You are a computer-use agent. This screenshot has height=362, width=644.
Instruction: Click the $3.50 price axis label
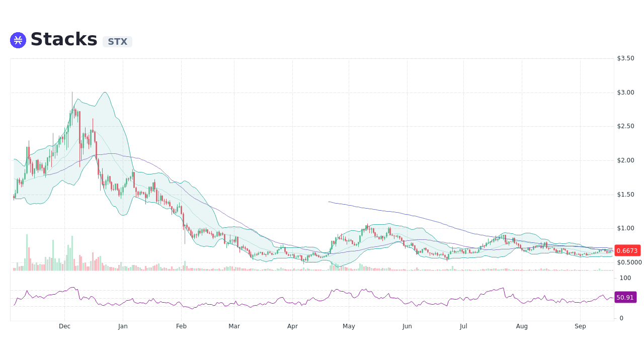625,58
